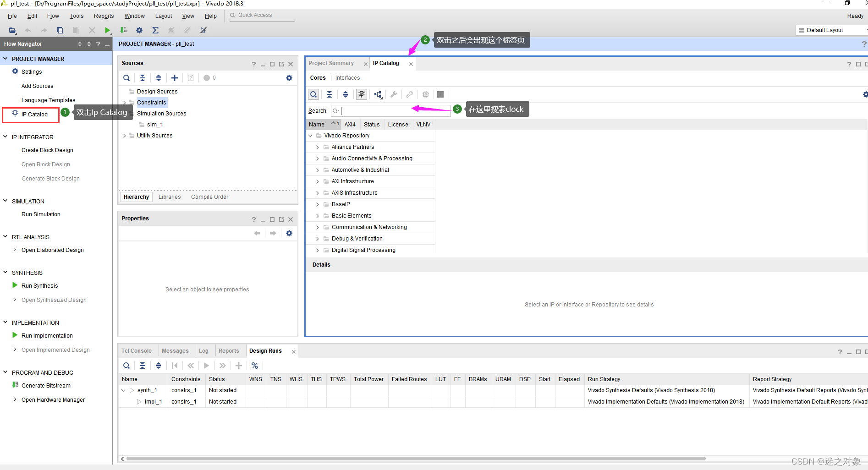The height and width of the screenshot is (470, 868).
Task: Search in the Design Runs panel
Action: 126,366
